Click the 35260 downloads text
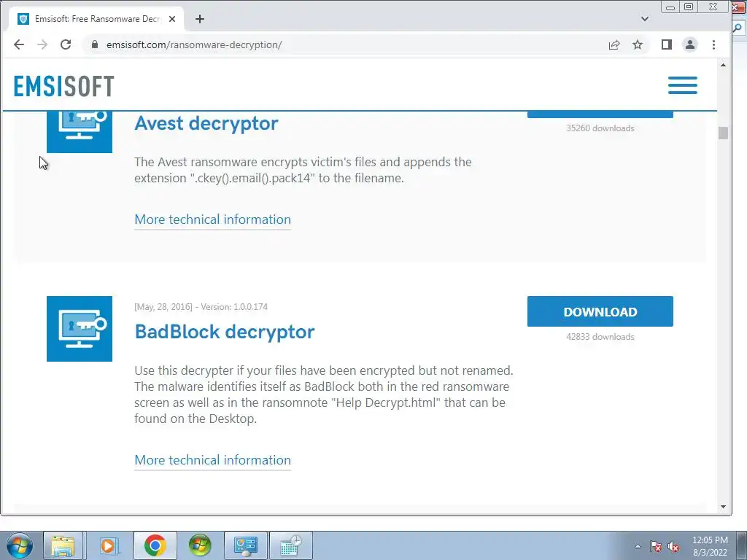This screenshot has width=747, height=560. click(600, 128)
